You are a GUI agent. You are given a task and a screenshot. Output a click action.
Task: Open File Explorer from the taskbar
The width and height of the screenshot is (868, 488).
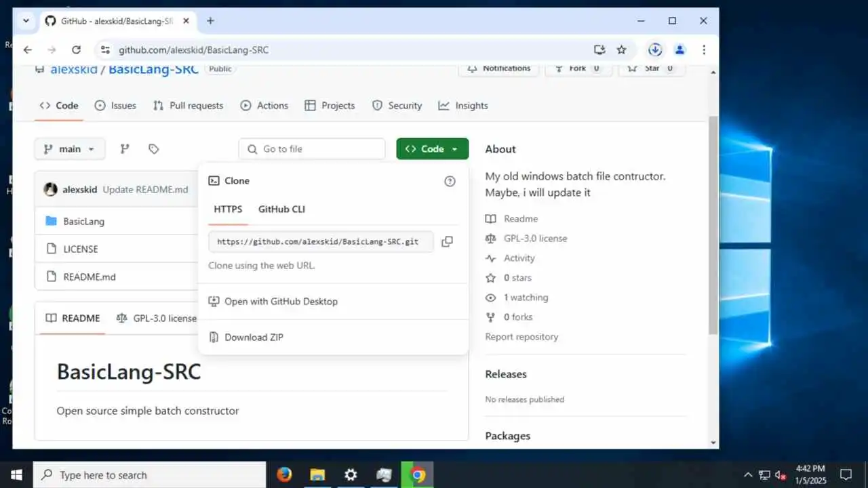pos(317,474)
